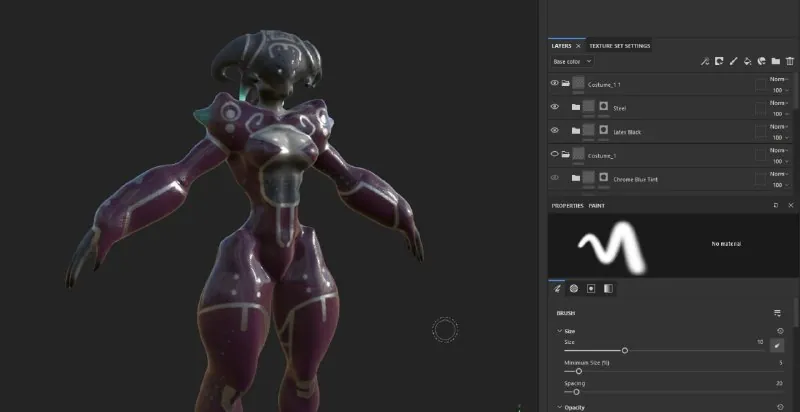800x412 pixels.
Task: Click the folder icon of the Steel layer
Action: [x=576, y=107]
